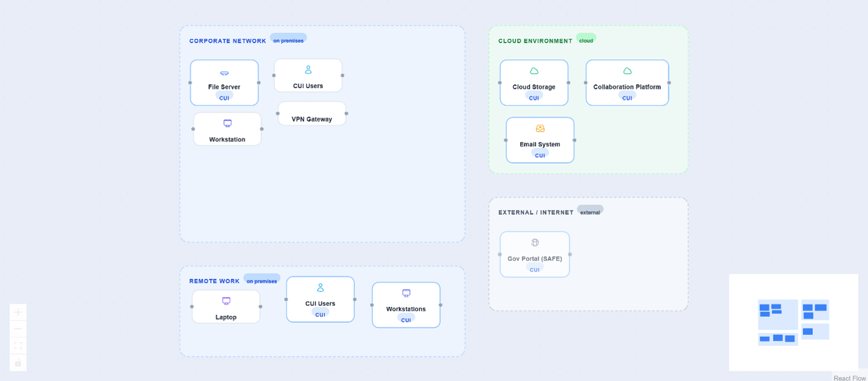The image size is (868, 381).
Task: Click the cloud icon on Collaboration Platform
Action: 628,71
